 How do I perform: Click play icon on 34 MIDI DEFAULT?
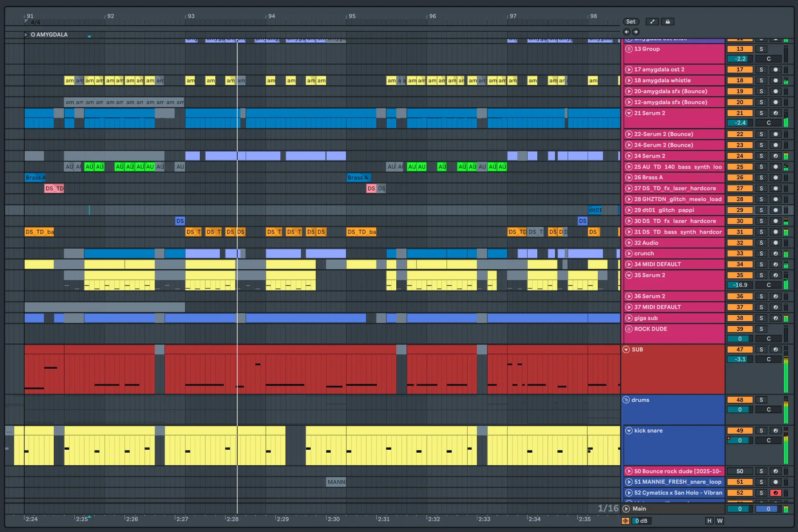tap(629, 265)
